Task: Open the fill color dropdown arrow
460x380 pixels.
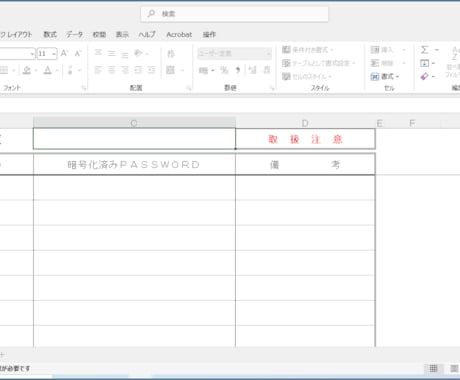Action: click(x=36, y=70)
